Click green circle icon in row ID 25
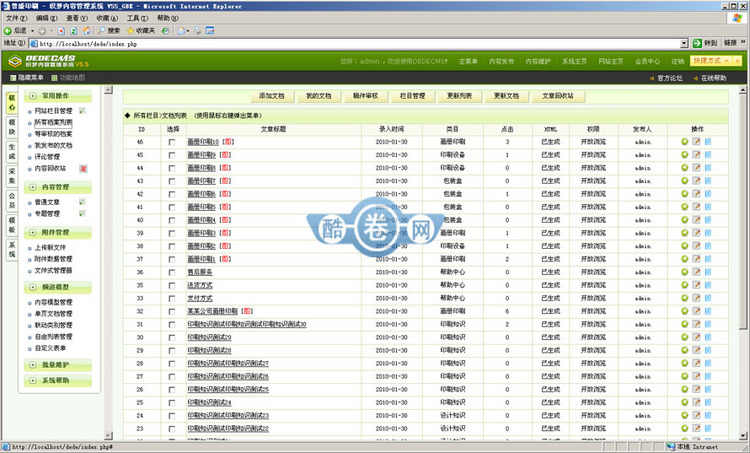 (684, 403)
